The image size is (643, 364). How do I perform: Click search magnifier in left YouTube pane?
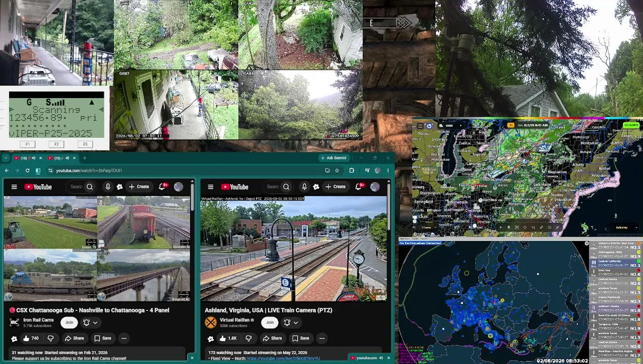pyautogui.click(x=89, y=187)
